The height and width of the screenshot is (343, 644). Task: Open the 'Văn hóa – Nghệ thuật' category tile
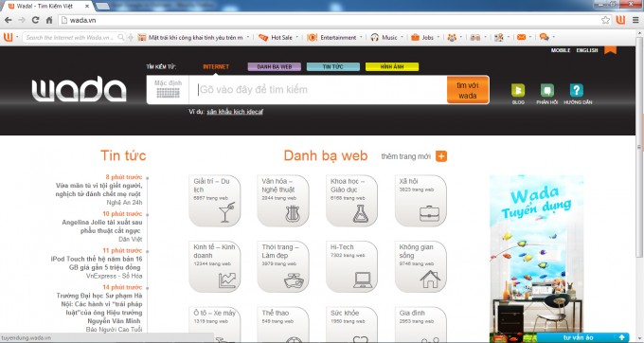point(283,201)
